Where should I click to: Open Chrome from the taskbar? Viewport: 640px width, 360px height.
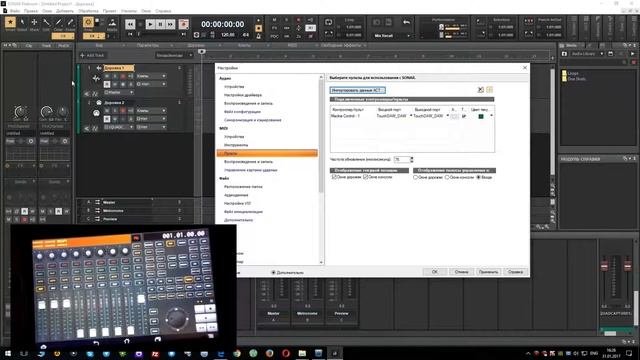pyautogui.click(x=237, y=353)
